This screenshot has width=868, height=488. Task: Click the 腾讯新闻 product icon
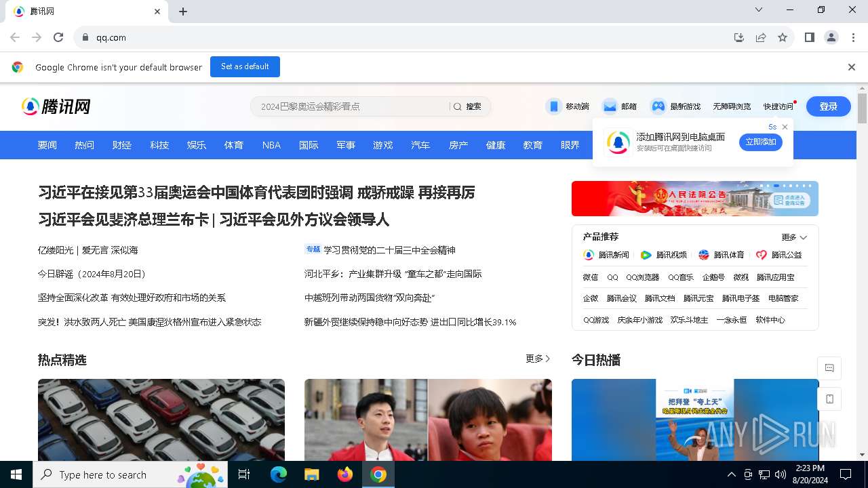coord(589,255)
